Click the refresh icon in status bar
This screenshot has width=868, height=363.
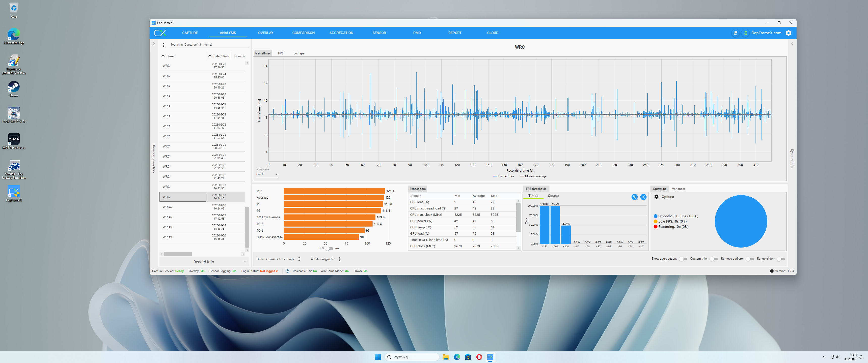287,271
